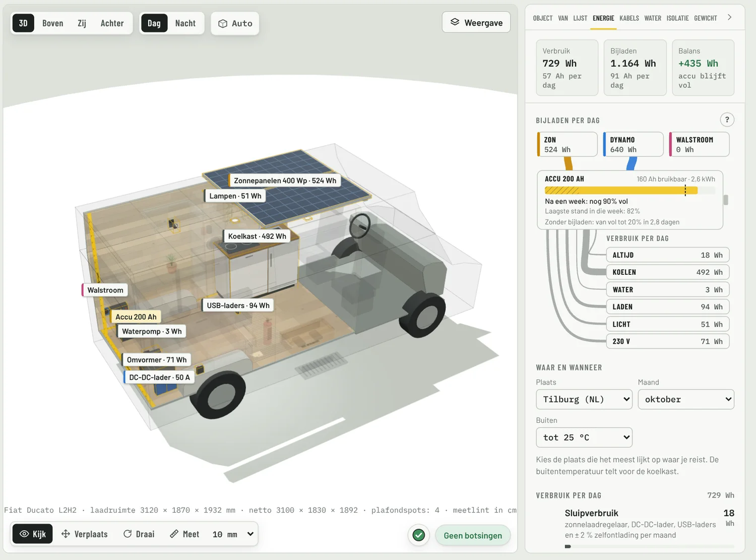Screen dimensions: 756x560
Task: Switch to 3D view
Action: point(23,23)
